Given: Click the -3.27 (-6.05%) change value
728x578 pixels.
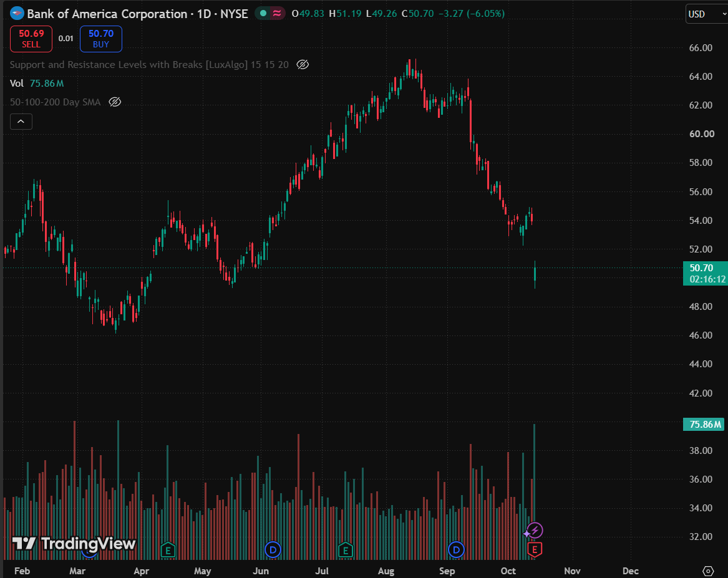Looking at the screenshot, I should click(x=471, y=14).
